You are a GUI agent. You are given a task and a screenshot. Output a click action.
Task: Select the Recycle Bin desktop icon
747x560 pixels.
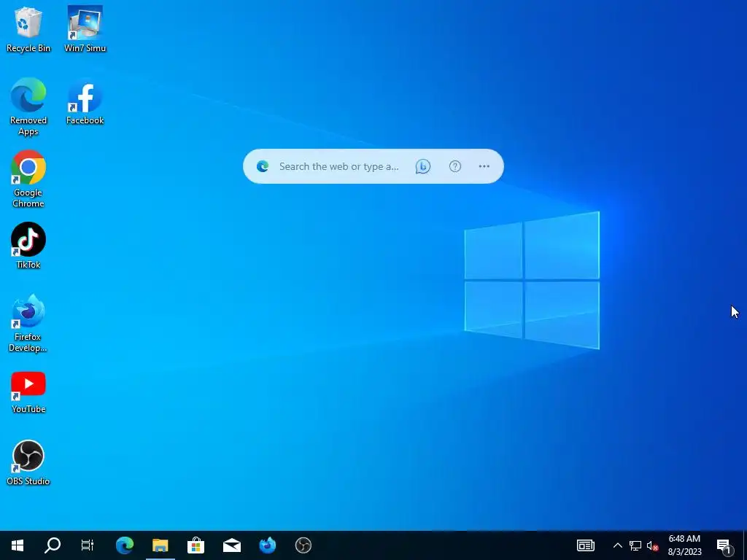[x=28, y=29]
